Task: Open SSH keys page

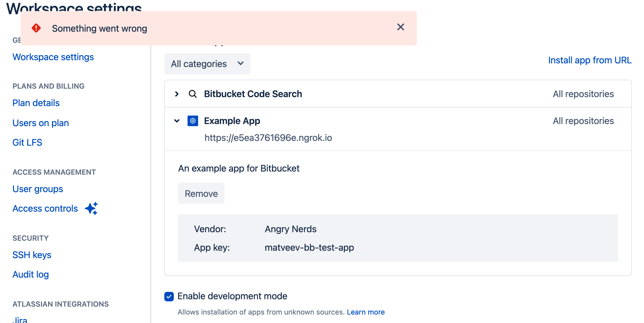Action: [x=32, y=255]
